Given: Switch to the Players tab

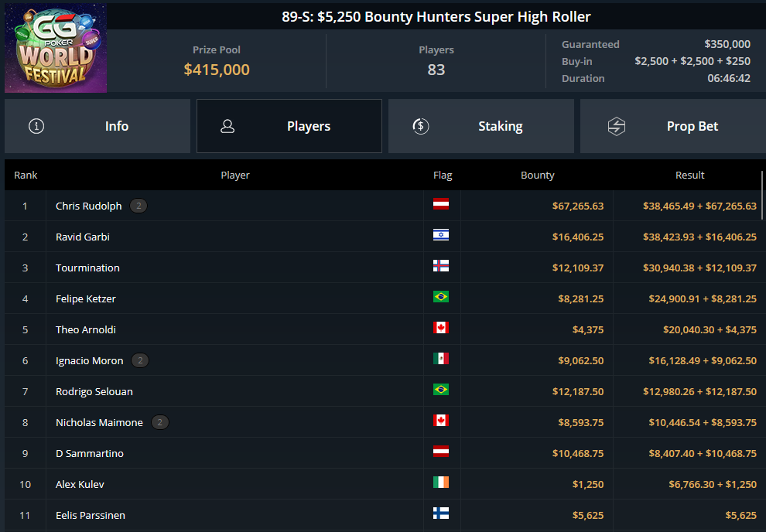Looking at the screenshot, I should point(289,126).
